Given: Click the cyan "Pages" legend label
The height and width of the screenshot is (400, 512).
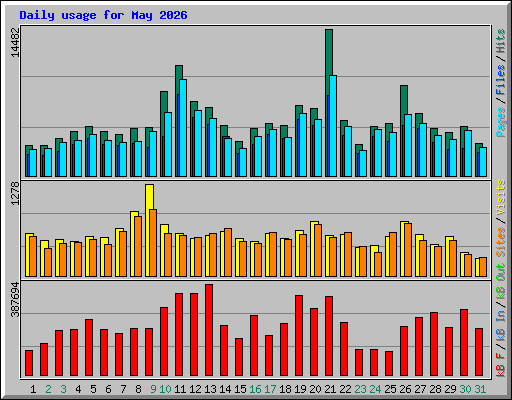Looking at the screenshot, I should [501, 122].
